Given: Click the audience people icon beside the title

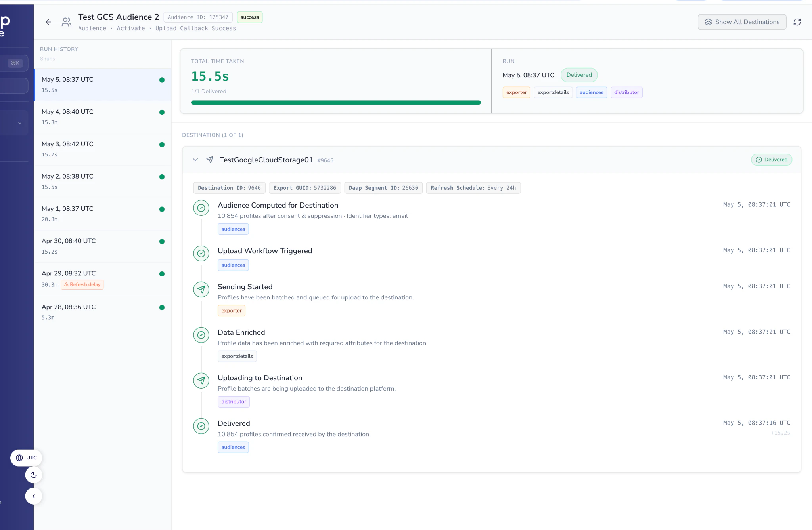Looking at the screenshot, I should pyautogui.click(x=67, y=22).
